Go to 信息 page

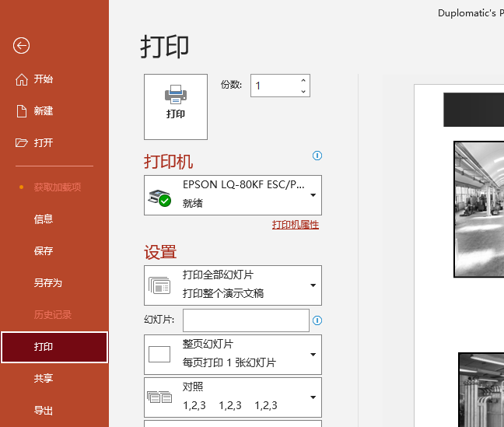(x=44, y=219)
